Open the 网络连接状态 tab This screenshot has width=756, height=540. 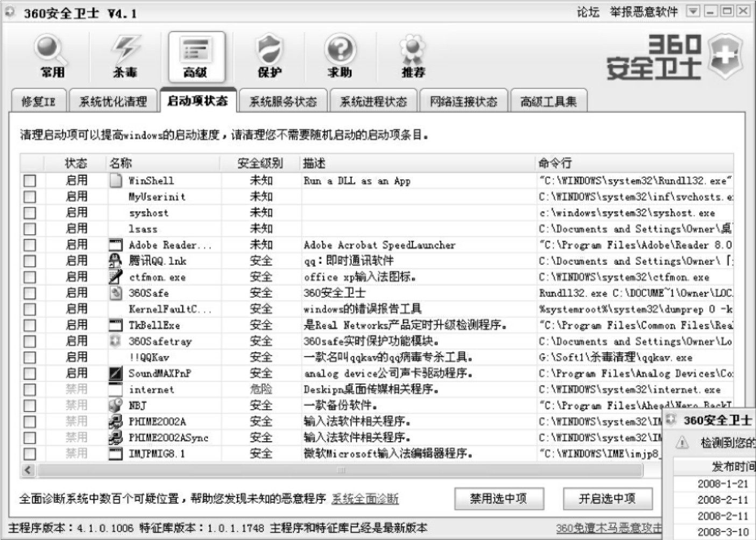(464, 101)
